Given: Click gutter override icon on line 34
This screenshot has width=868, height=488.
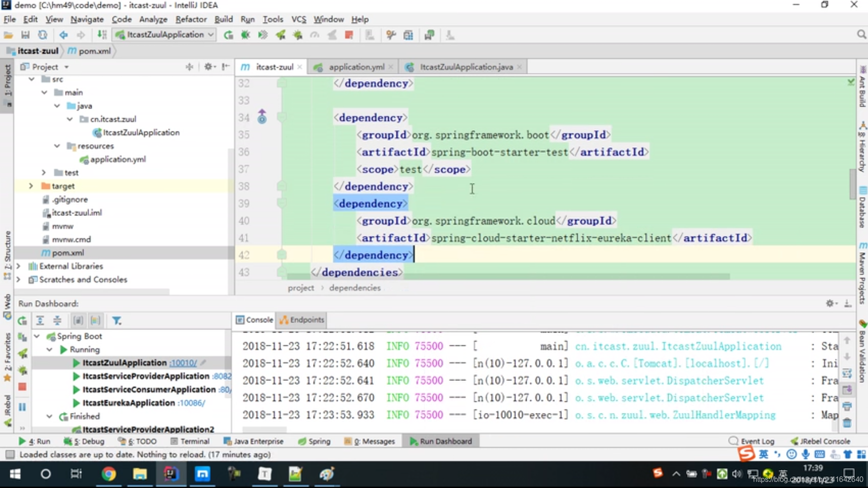Looking at the screenshot, I should pyautogui.click(x=262, y=117).
